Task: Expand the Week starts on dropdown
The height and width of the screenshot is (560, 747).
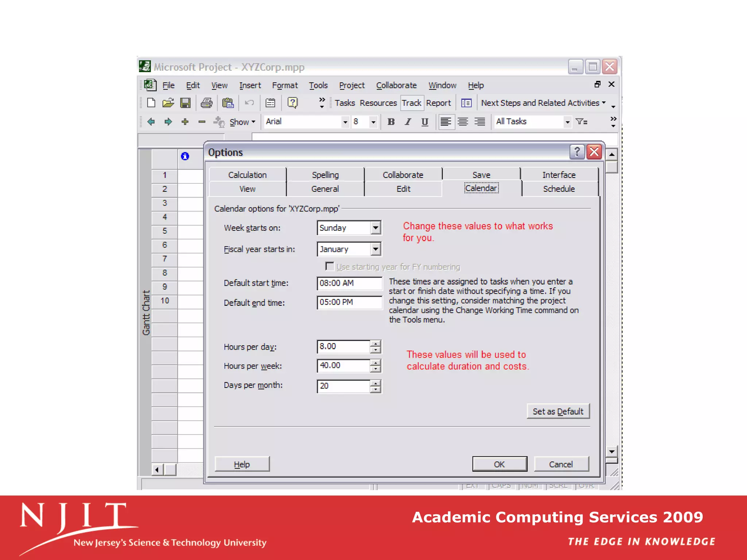Action: 375,228
